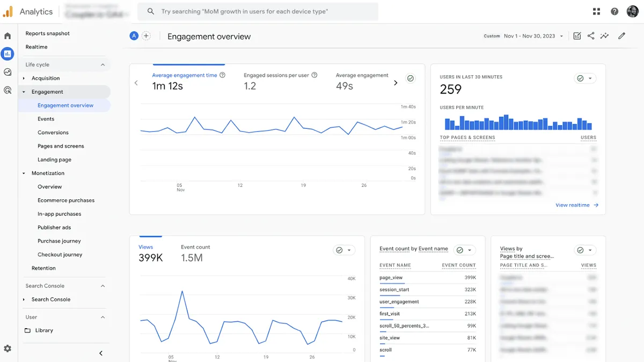Image resolution: width=644 pixels, height=362 pixels.
Task: Collapse the Engagement tree arrow
Action: point(24,92)
